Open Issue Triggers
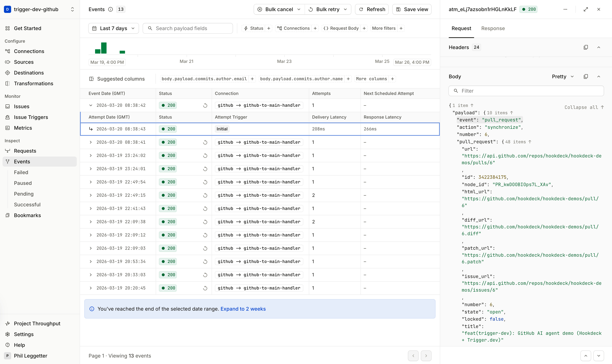This screenshot has width=612, height=364. point(31,117)
